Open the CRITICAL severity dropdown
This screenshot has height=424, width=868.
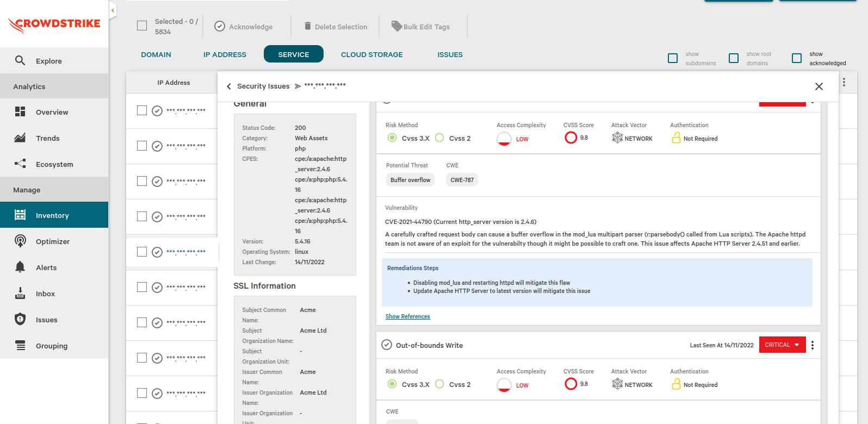click(782, 345)
